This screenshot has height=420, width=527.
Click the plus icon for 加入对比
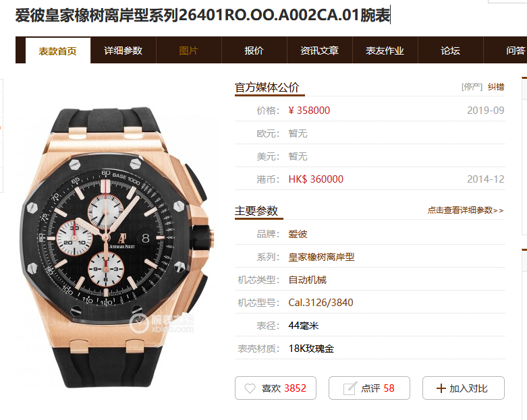click(x=441, y=388)
